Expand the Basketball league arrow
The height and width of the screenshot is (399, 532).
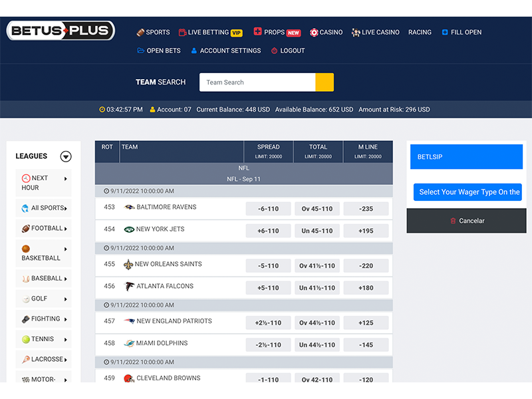[65, 249]
